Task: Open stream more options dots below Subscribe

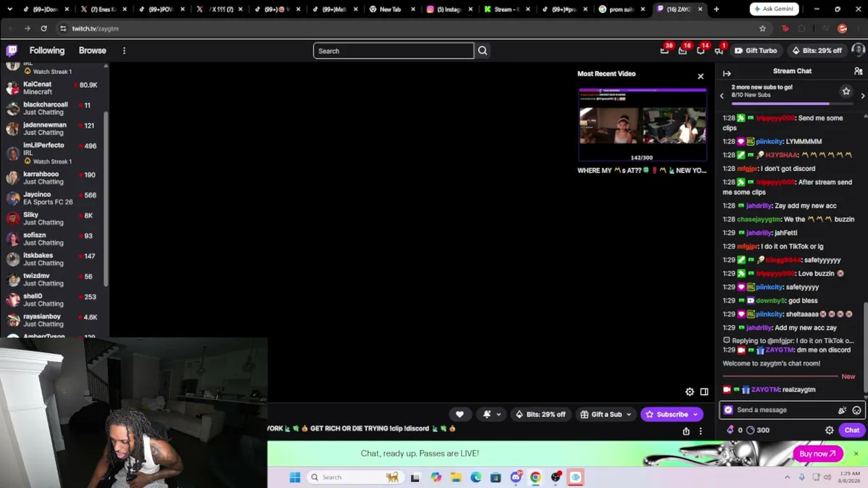Action: (x=701, y=431)
